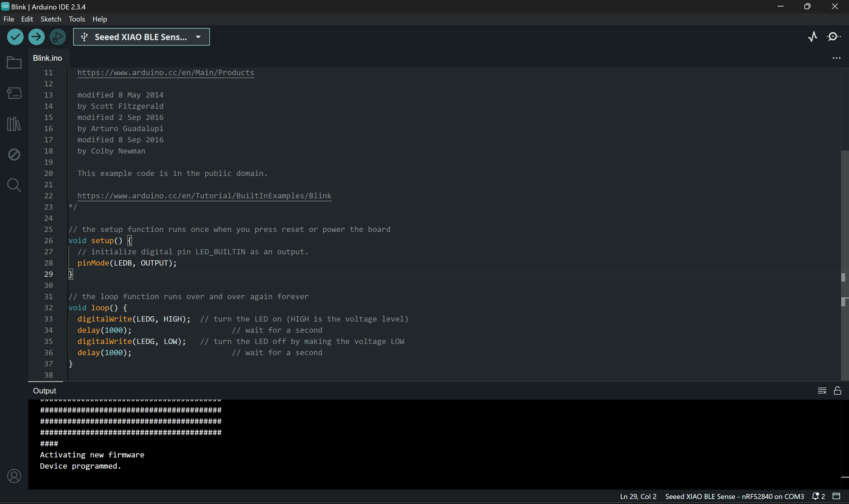Open the Sketchbook folder sidebar icon
This screenshot has width=849, height=504.
pos(14,62)
